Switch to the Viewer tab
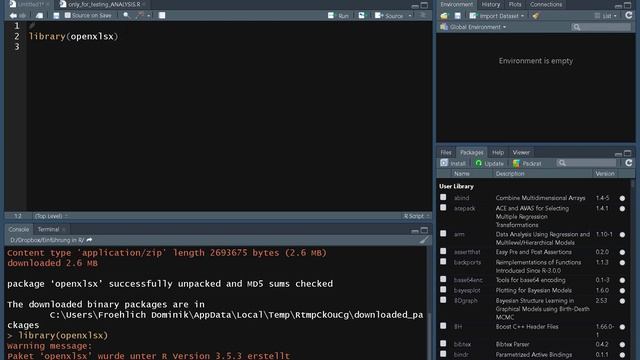The image size is (640, 360). tap(521, 152)
